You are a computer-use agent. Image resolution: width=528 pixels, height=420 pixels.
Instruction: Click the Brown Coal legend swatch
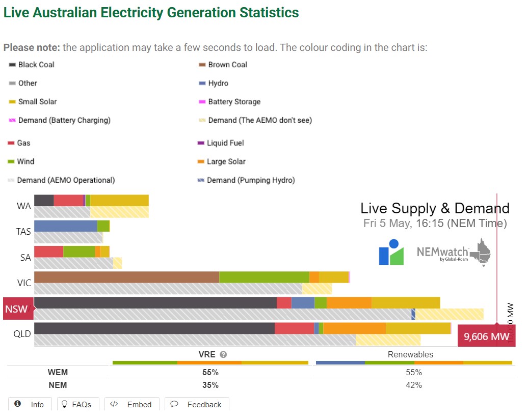[202, 65]
